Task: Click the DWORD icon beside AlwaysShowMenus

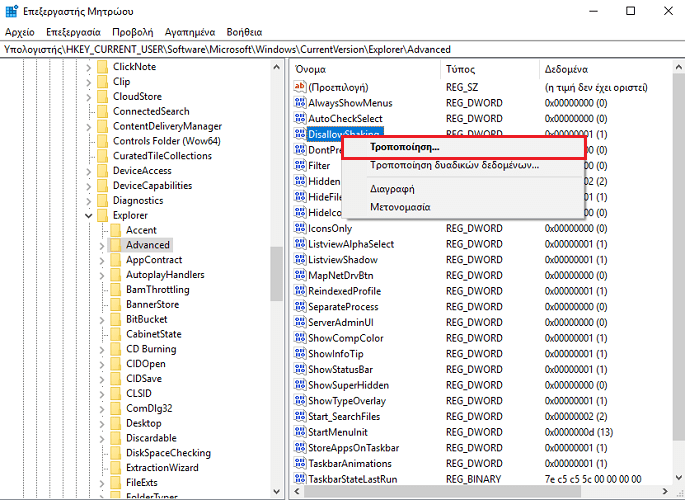Action: [x=300, y=103]
